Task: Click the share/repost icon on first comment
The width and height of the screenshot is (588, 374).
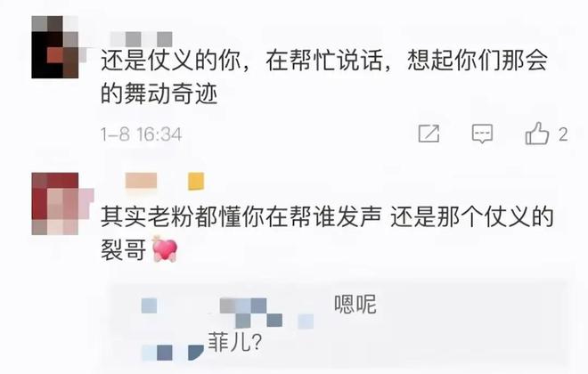Action: (x=429, y=134)
